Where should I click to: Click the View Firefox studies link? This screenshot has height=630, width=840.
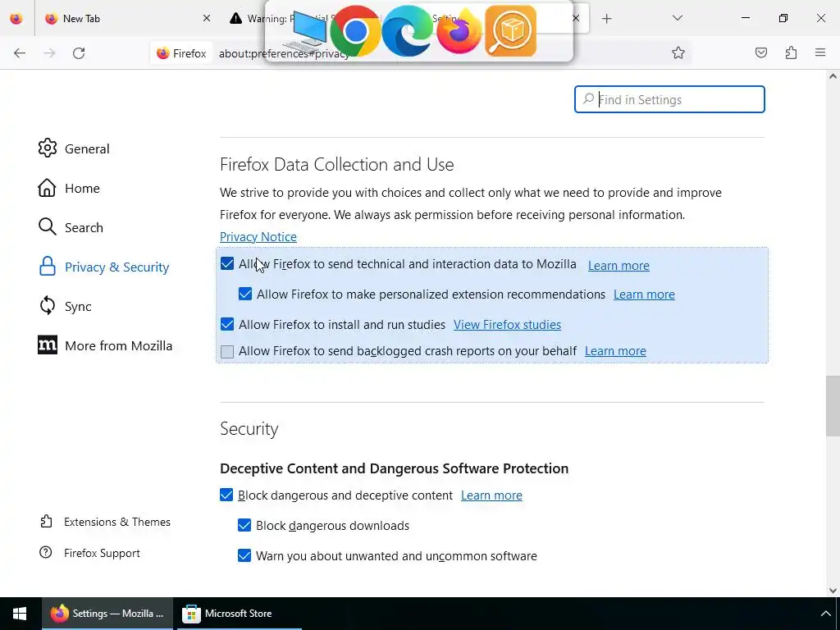[x=507, y=325]
